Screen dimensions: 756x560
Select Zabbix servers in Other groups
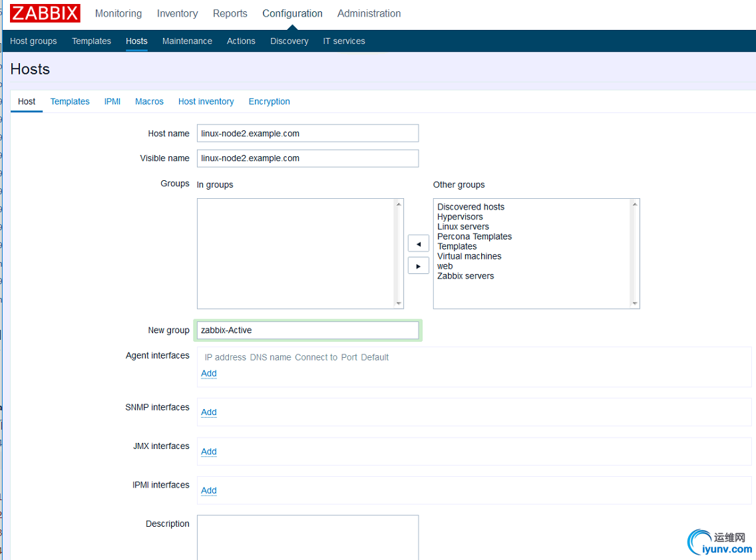point(465,276)
